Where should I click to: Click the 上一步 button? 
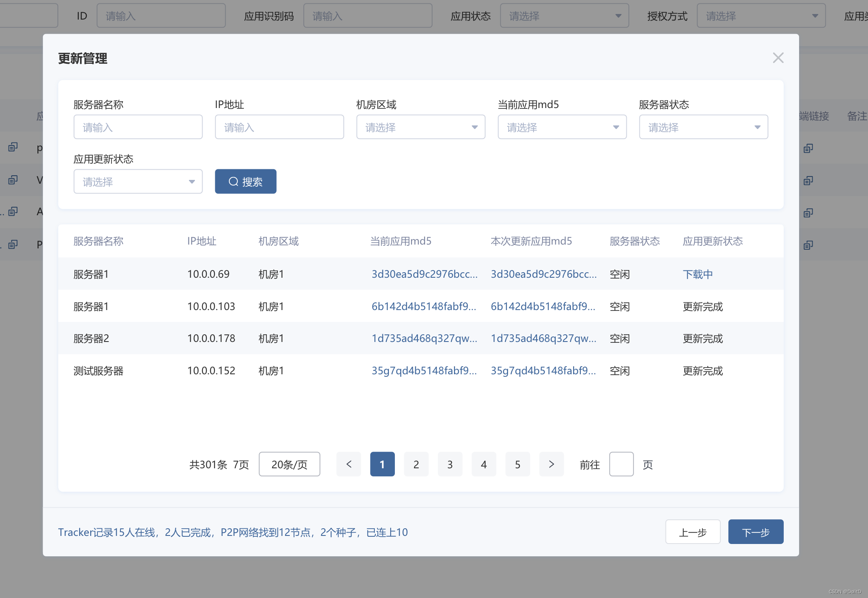(692, 532)
